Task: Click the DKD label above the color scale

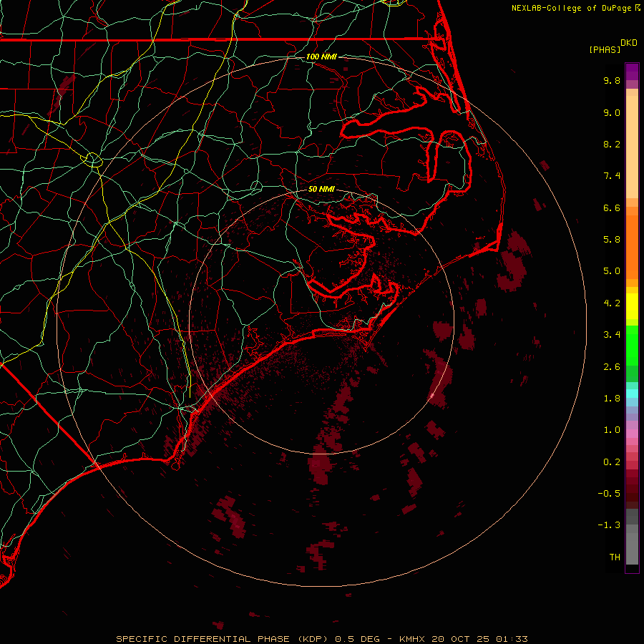Action: 629,43
